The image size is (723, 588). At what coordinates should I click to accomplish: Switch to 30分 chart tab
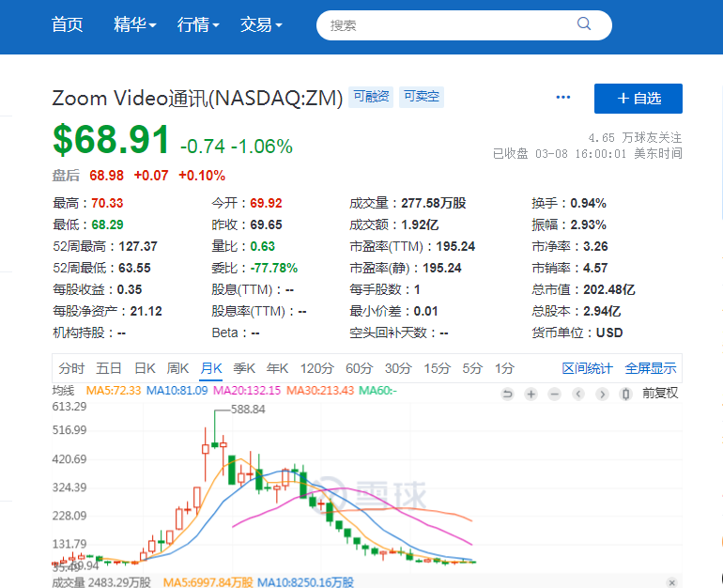398,368
